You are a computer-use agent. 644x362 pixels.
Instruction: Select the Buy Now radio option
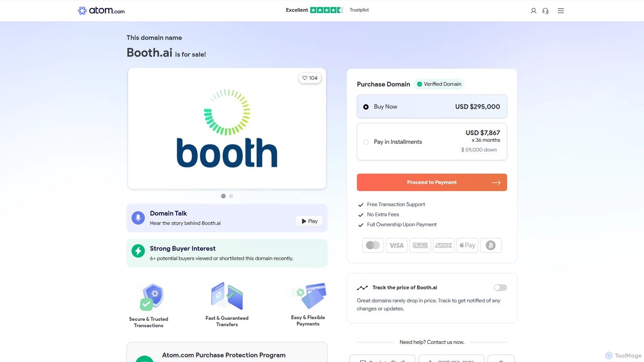pyautogui.click(x=366, y=107)
